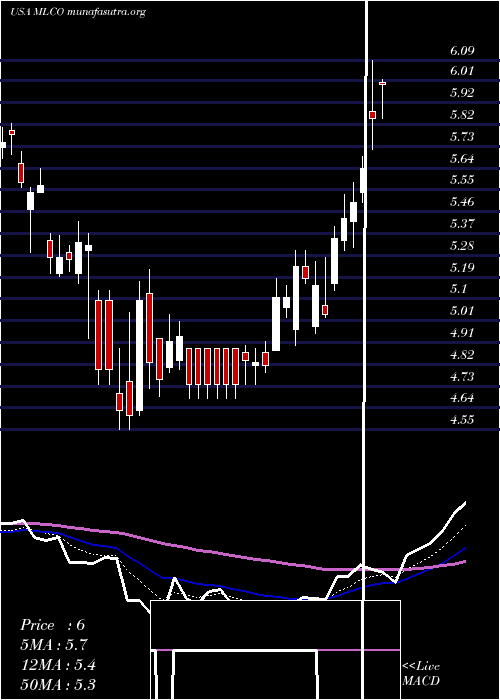Viewport: 500px width, 700px height.
Task: Click the 4.73 price axis label
Action: coord(462,376)
